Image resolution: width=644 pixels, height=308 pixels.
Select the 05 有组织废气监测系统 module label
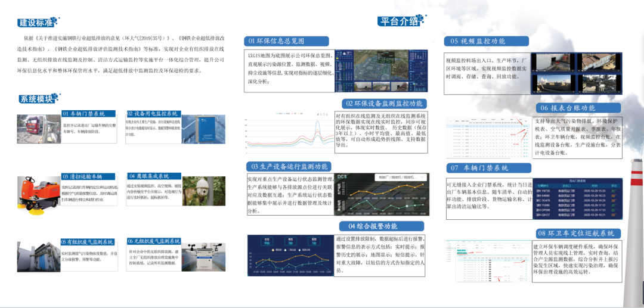pos(88,242)
